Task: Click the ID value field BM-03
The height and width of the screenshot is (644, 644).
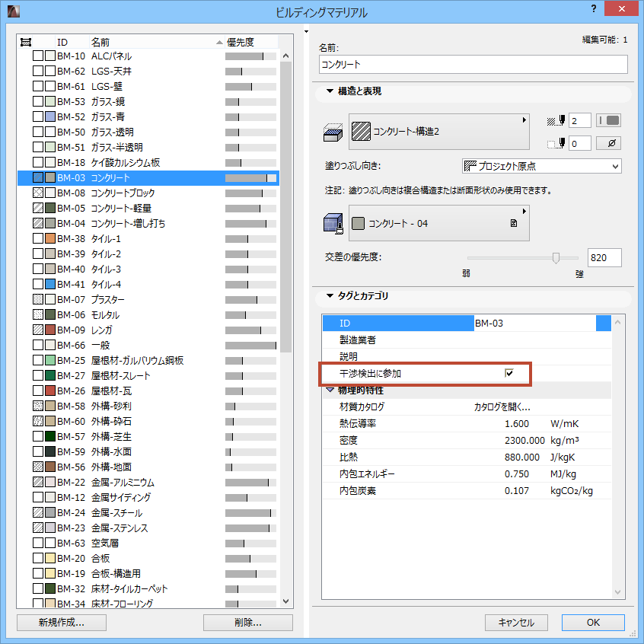Action: 534,324
